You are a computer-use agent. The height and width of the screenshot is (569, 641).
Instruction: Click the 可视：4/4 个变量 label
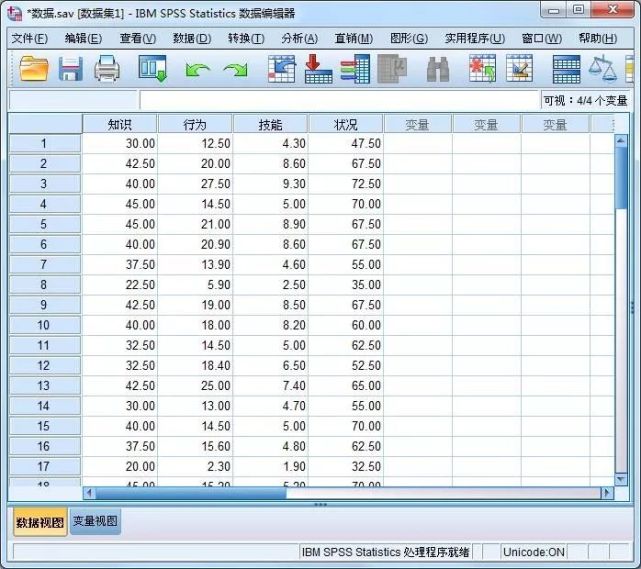[585, 100]
